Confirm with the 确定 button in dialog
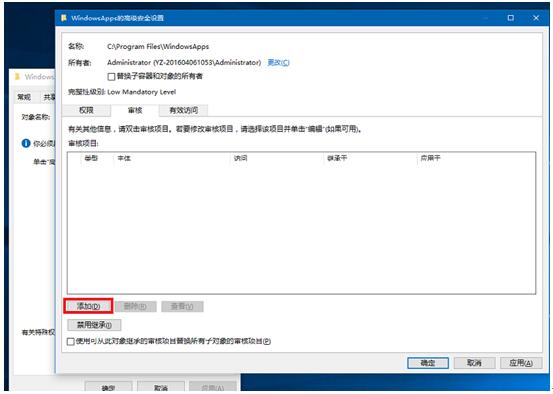 [428, 363]
